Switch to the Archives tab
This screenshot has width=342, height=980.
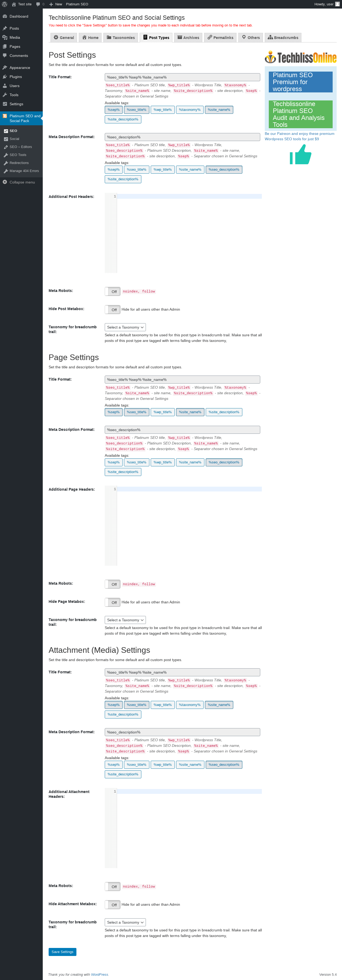coord(188,38)
